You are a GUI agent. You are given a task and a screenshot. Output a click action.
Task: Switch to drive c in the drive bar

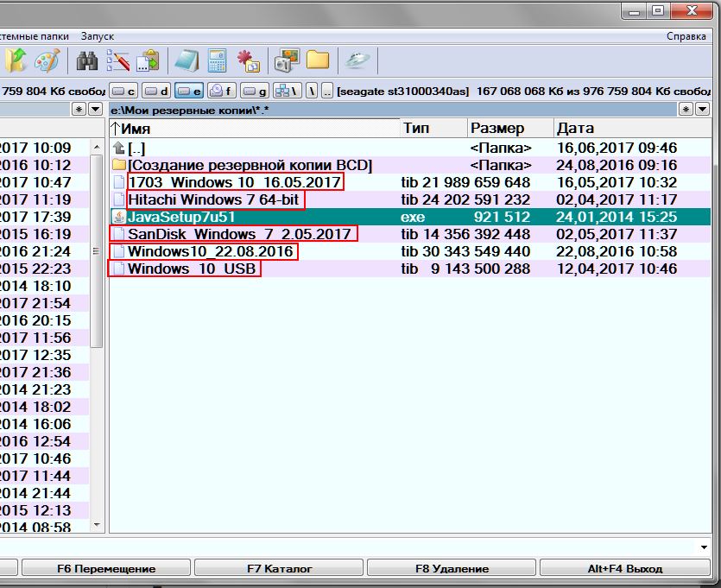pyautogui.click(x=123, y=91)
